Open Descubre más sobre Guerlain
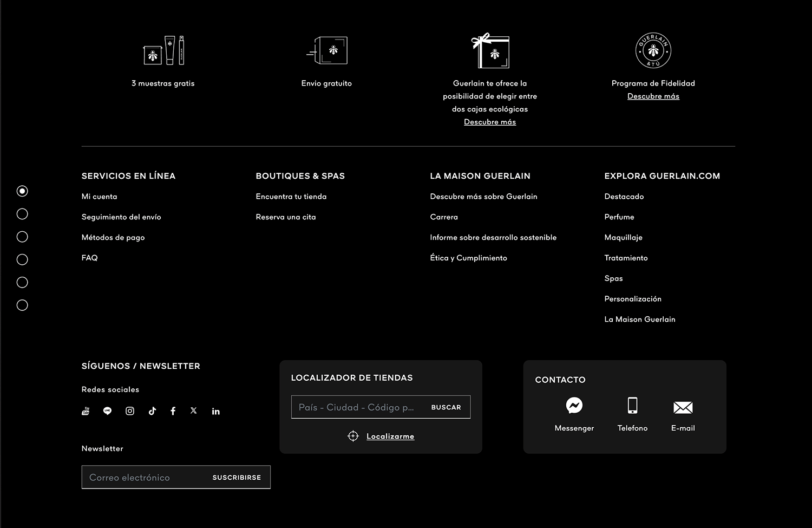 (x=483, y=196)
